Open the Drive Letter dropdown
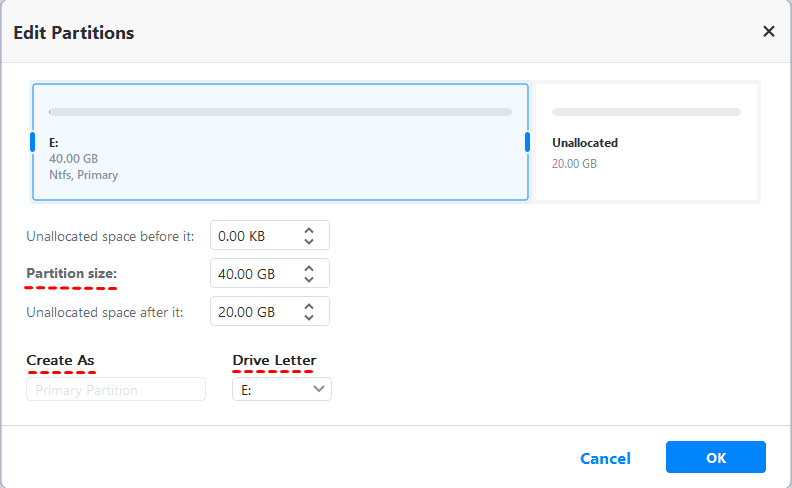Viewport: 792px width, 488px height. pyautogui.click(x=281, y=389)
